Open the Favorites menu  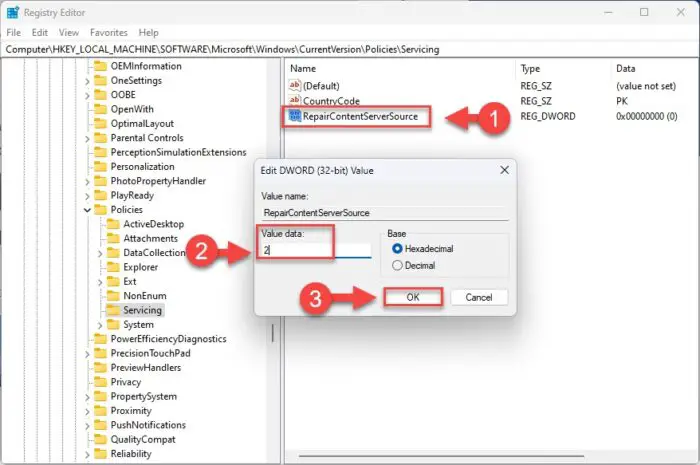point(108,33)
